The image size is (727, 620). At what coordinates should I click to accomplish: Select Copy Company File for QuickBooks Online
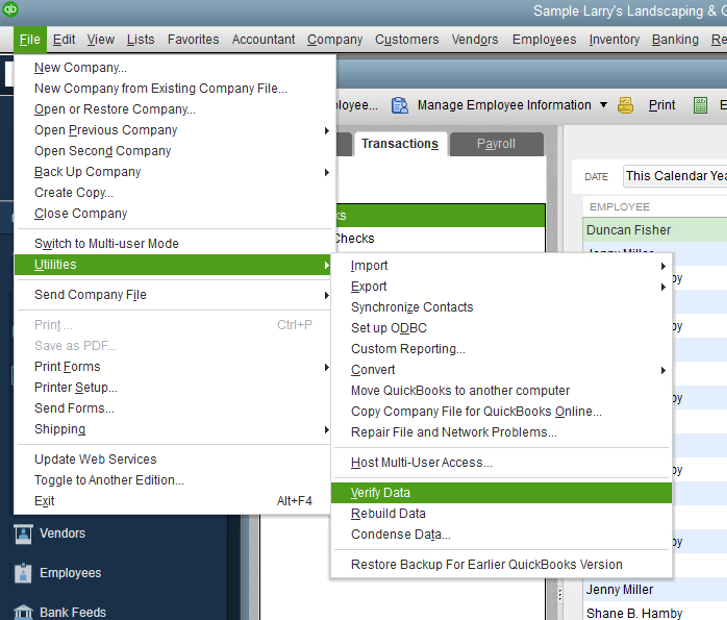(x=476, y=412)
